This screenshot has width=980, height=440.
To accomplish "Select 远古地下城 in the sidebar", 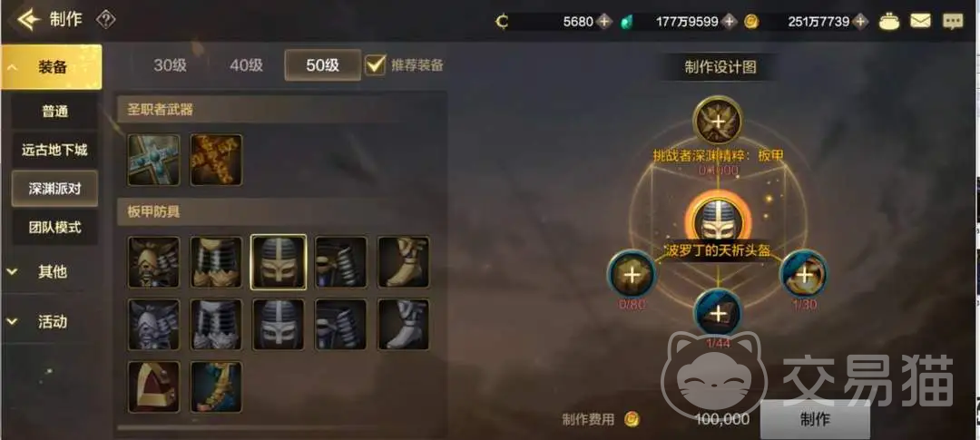I will pyautogui.click(x=54, y=151).
